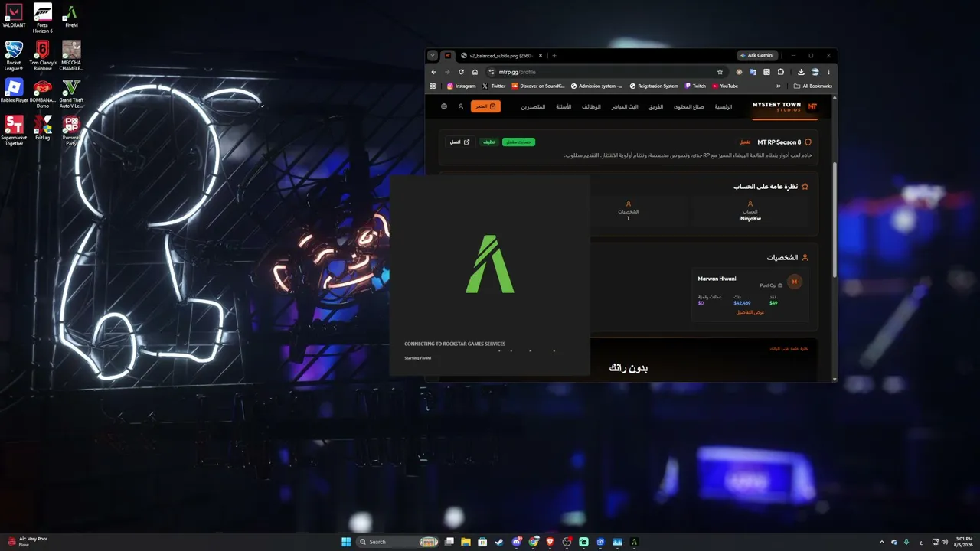980x551 pixels.
Task: Click the عرض التفاصيل details link
Action: coord(750,312)
